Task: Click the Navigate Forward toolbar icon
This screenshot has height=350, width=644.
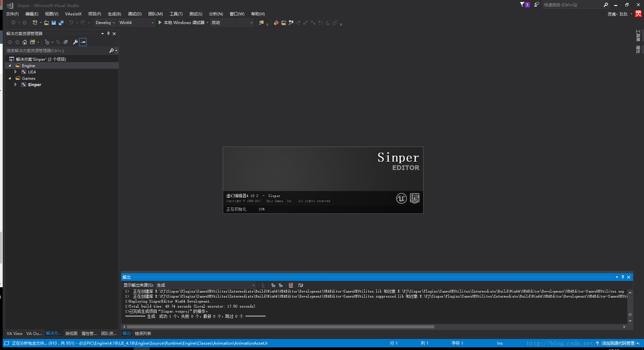Action: pyautogui.click(x=25, y=23)
